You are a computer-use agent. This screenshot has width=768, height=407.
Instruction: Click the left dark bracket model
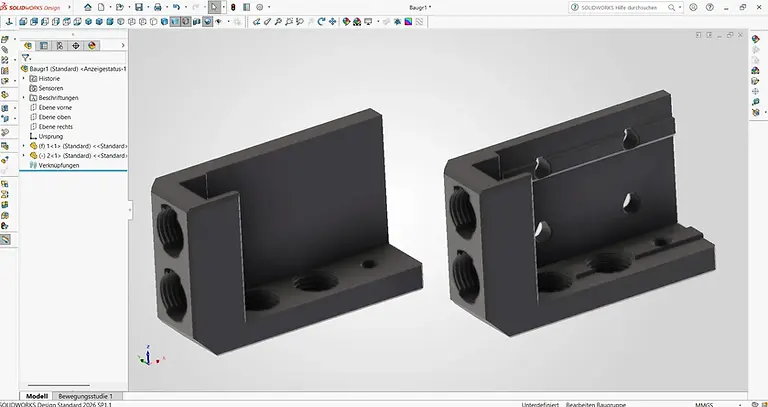[x=286, y=233]
